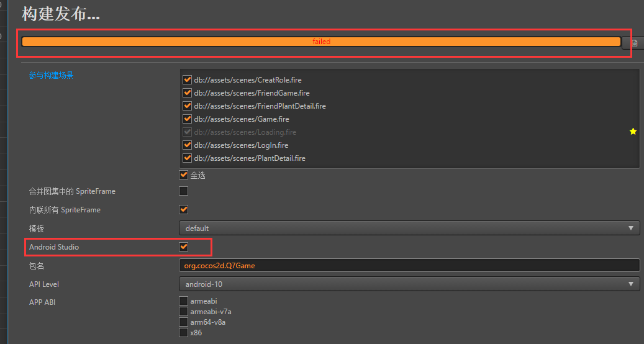The image size is (644, 344).
Task: Toggle the FriendPlantDetail.fire scene checkbox
Action: click(188, 106)
